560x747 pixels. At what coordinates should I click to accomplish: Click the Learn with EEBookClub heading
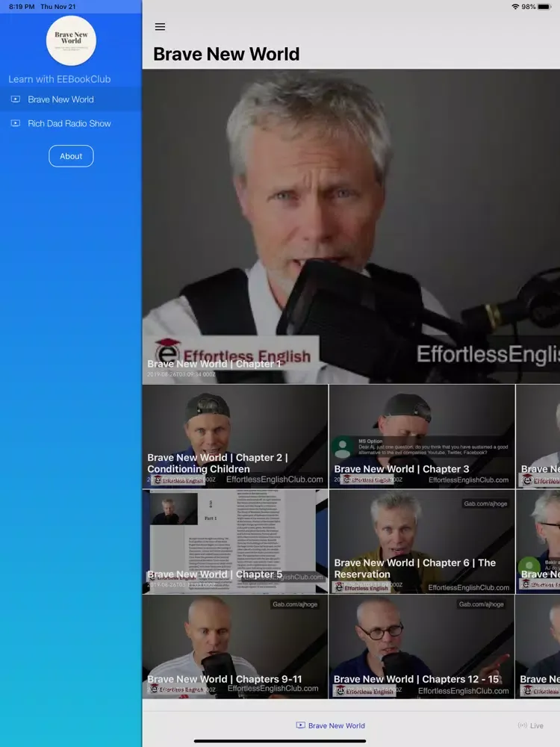(x=60, y=79)
